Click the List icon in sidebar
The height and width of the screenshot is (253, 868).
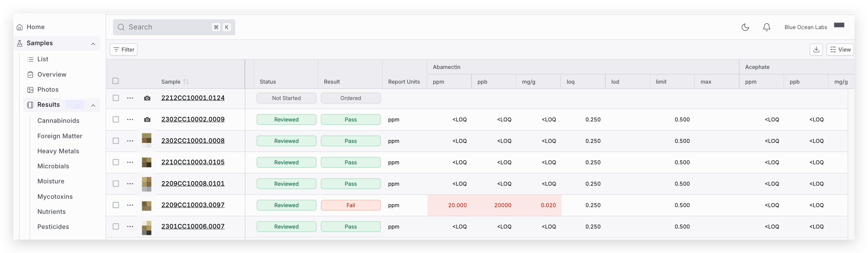coord(30,59)
